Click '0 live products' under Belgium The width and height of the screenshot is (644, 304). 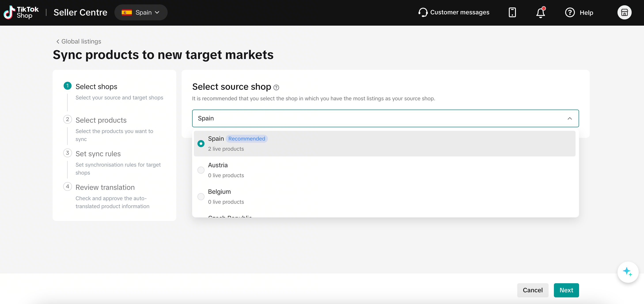(x=226, y=202)
